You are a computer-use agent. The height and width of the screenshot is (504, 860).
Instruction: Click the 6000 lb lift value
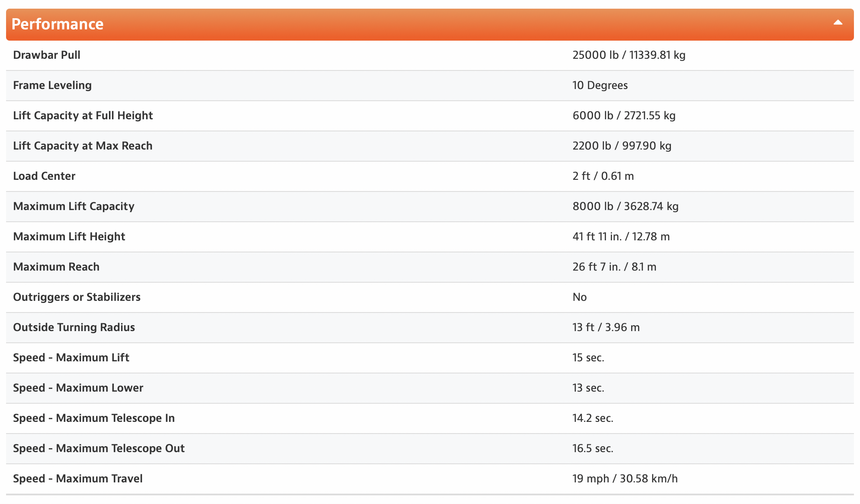(623, 116)
